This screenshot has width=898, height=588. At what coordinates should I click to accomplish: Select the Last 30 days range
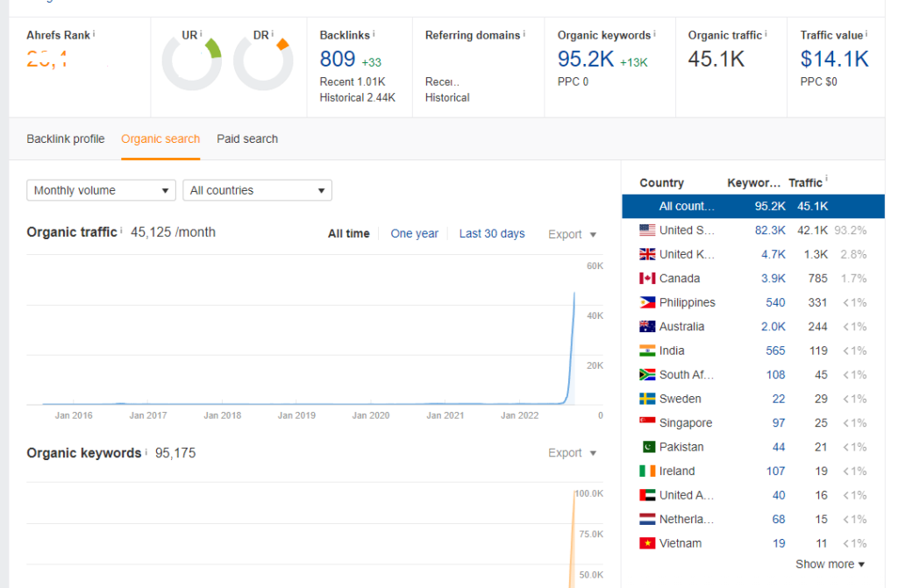(492, 234)
